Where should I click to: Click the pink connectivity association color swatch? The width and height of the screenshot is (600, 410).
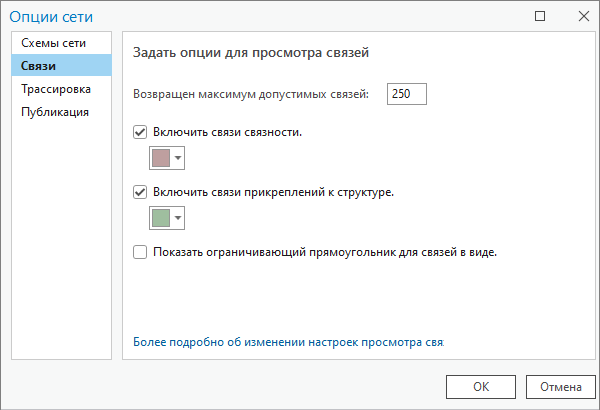pos(160,158)
